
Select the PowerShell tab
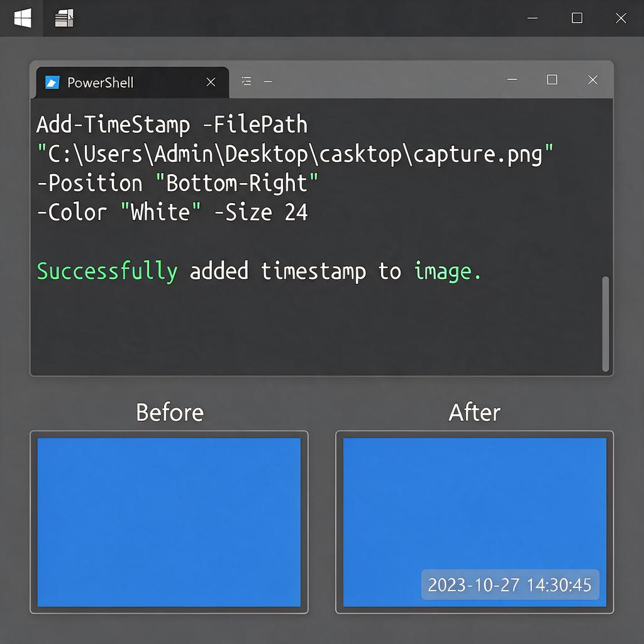coord(132,82)
